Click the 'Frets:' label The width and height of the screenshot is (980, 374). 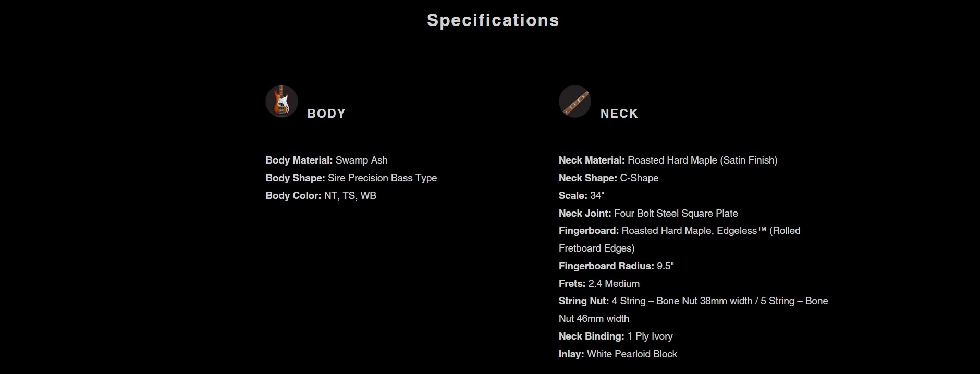click(572, 284)
